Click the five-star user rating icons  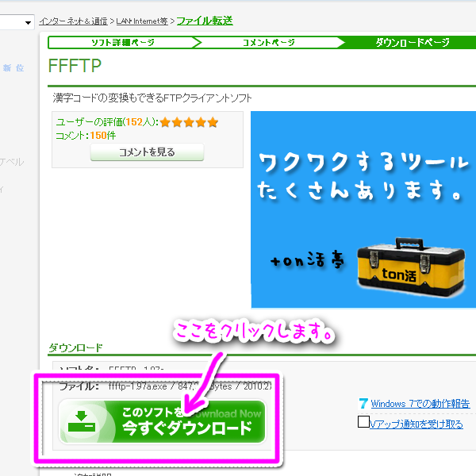pyautogui.click(x=189, y=122)
